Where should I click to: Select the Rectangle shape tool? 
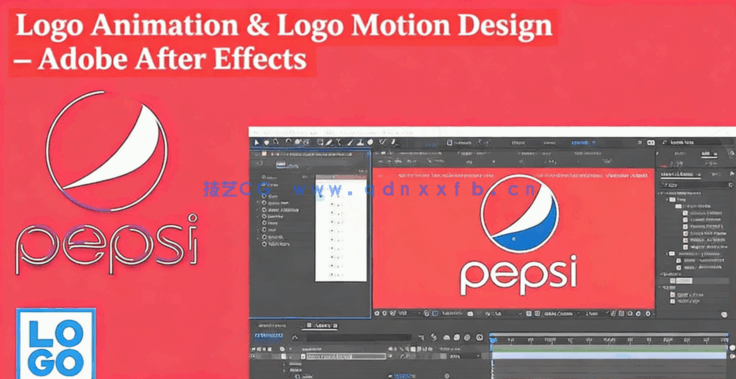pos(320,142)
